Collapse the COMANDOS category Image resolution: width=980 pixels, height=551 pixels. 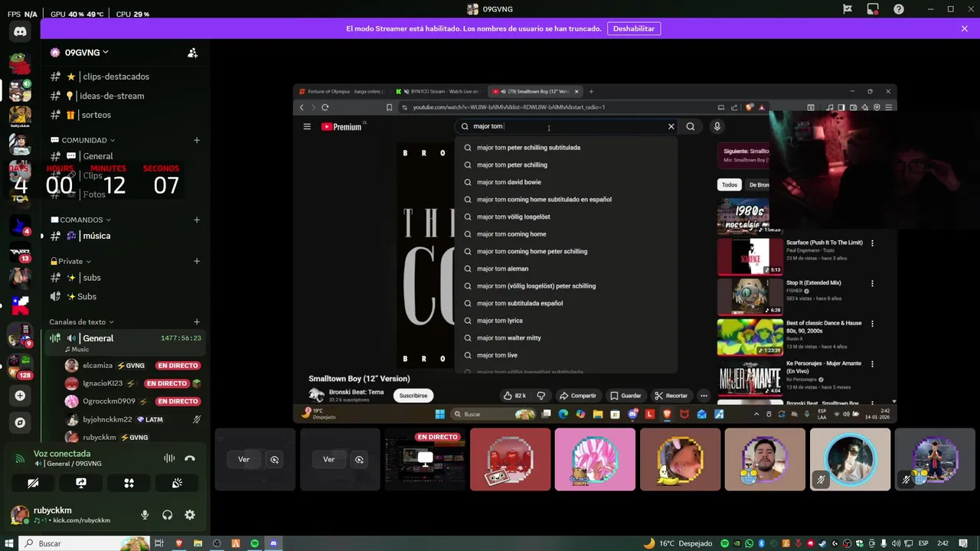80,220
